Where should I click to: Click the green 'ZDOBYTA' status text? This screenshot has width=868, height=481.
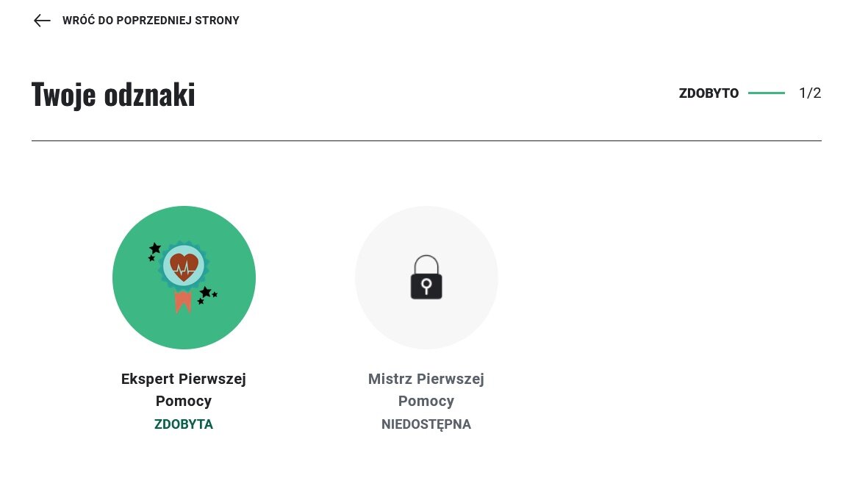184,424
